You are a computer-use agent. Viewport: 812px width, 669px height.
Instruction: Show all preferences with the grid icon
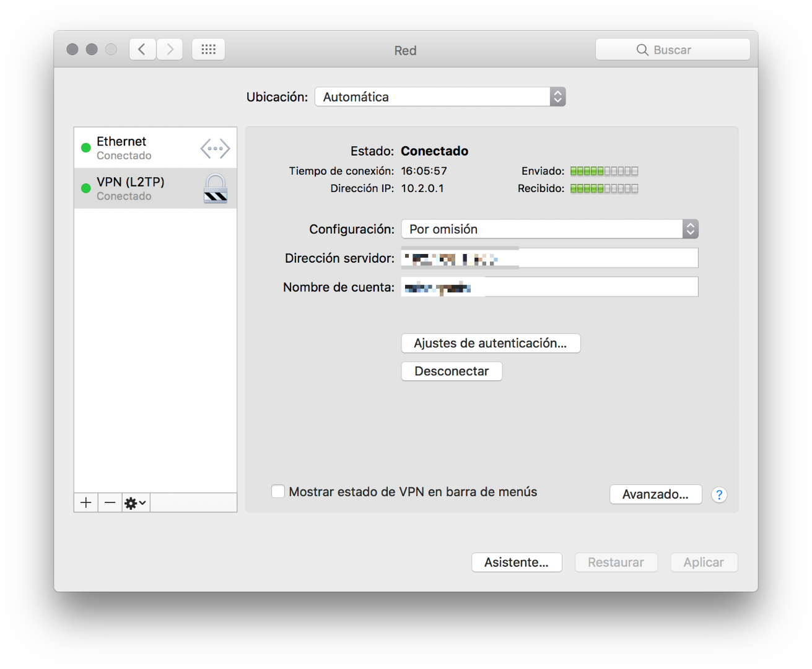coord(209,50)
